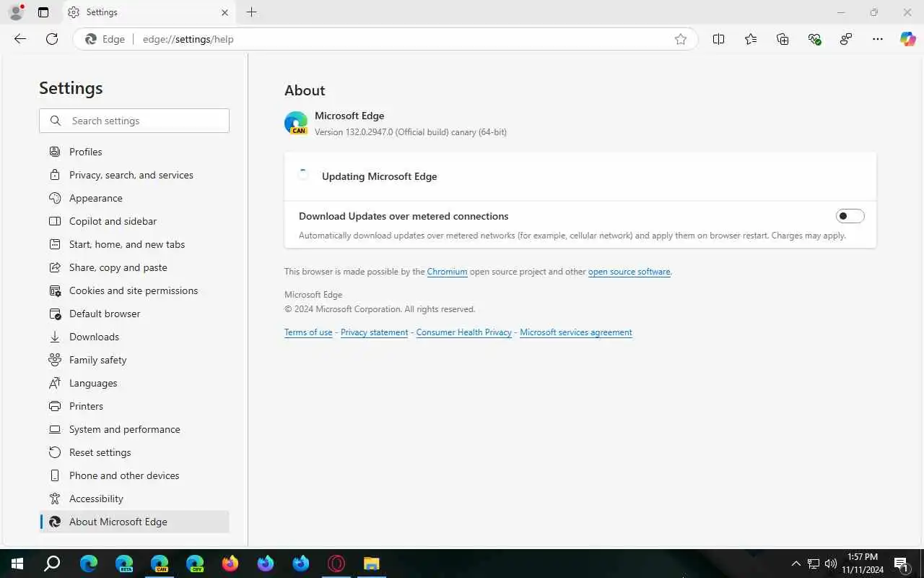Open Split screen view icon
Viewport: 924px width, 578px height.
[x=718, y=39]
